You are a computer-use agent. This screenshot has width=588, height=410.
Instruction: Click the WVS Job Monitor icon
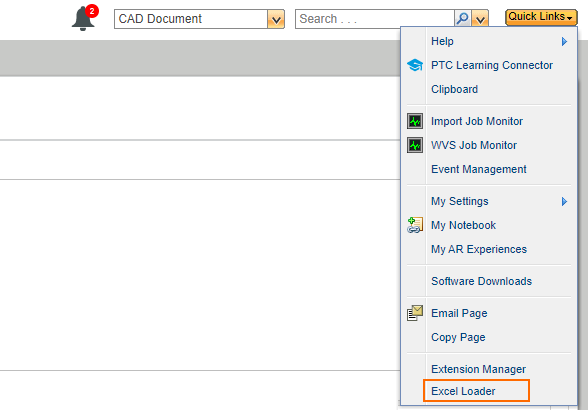pos(415,145)
